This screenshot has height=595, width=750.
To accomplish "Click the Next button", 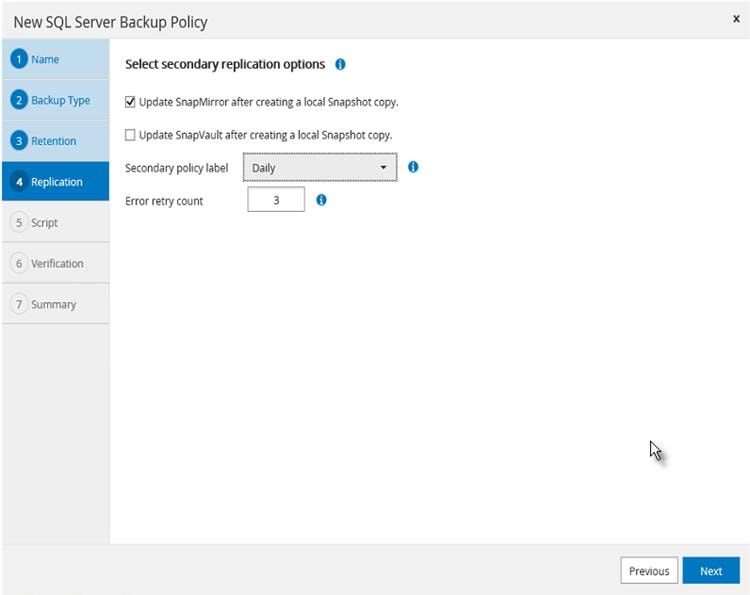I will 711,571.
